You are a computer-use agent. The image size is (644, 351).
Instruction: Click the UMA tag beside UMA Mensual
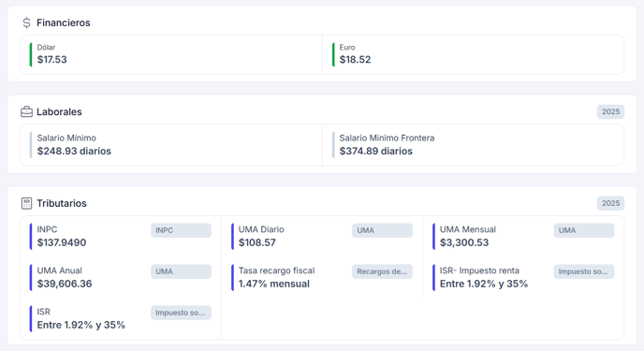584,230
